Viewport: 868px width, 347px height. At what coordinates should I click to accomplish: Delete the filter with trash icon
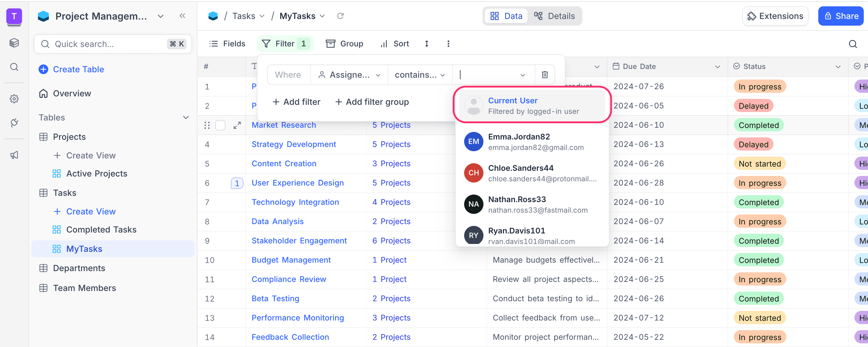coord(545,75)
